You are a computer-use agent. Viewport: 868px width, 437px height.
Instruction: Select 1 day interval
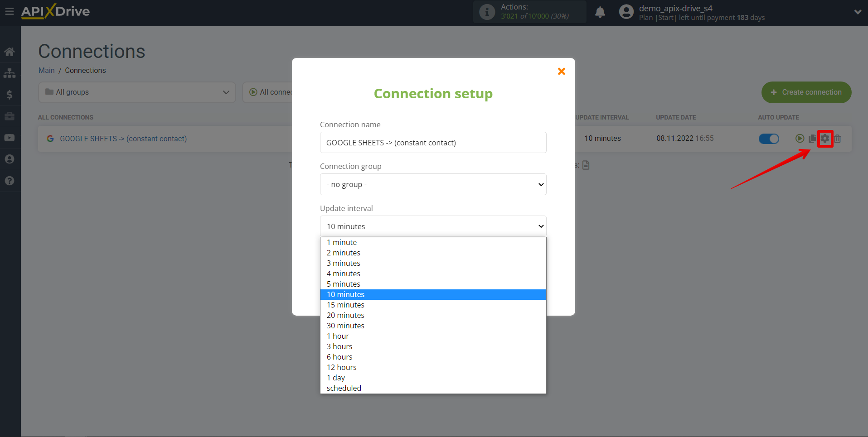point(433,378)
